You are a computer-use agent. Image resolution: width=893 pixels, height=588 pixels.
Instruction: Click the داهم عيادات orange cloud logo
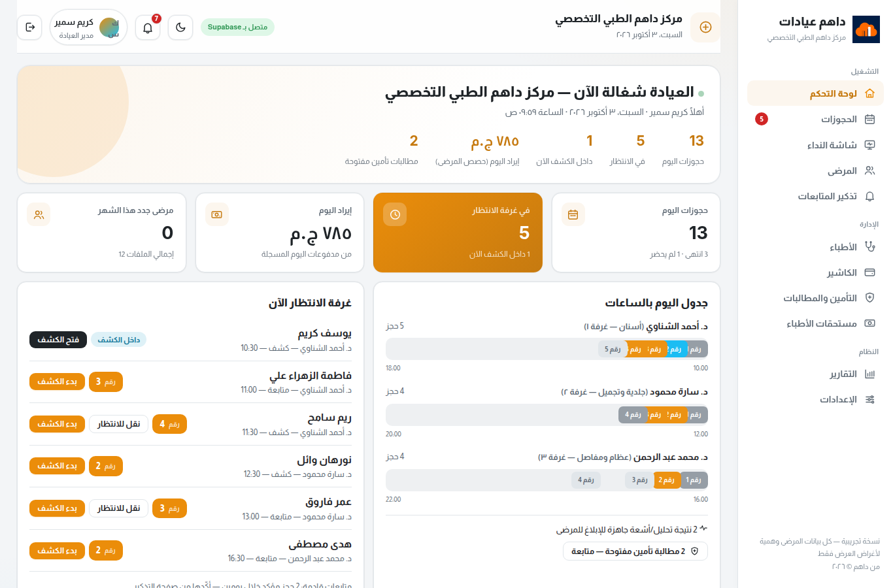[866, 29]
